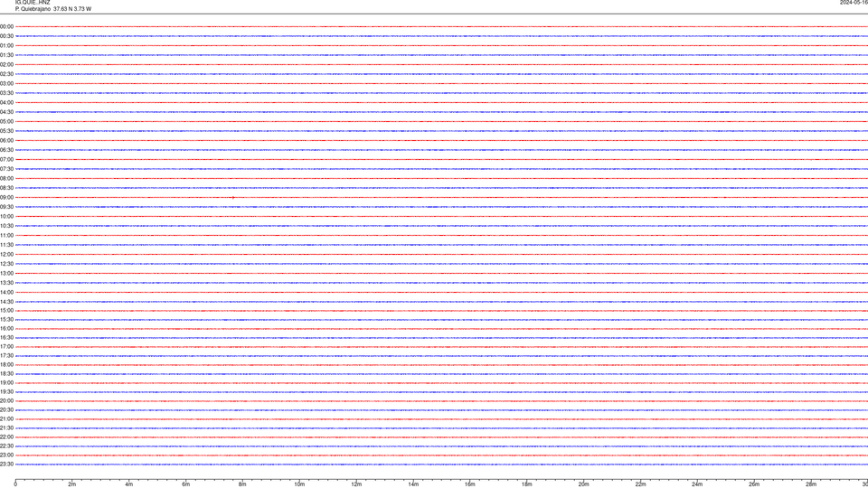Select the 02:30 time row label
Image resolution: width=868 pixels, height=488 pixels.
pos(6,73)
